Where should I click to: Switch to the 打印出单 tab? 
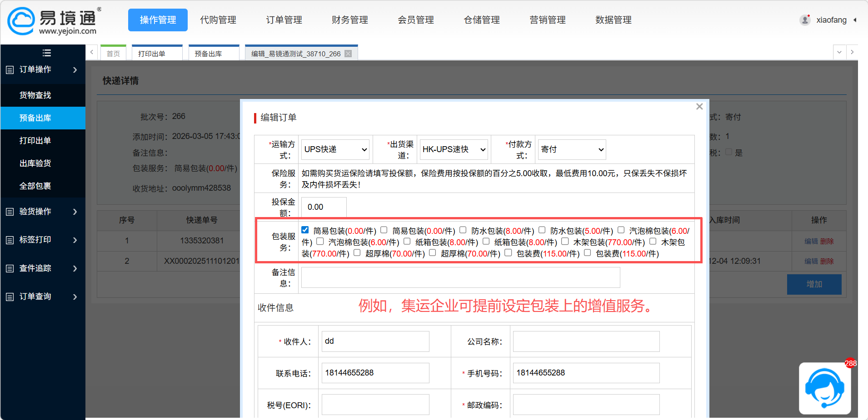[157, 53]
